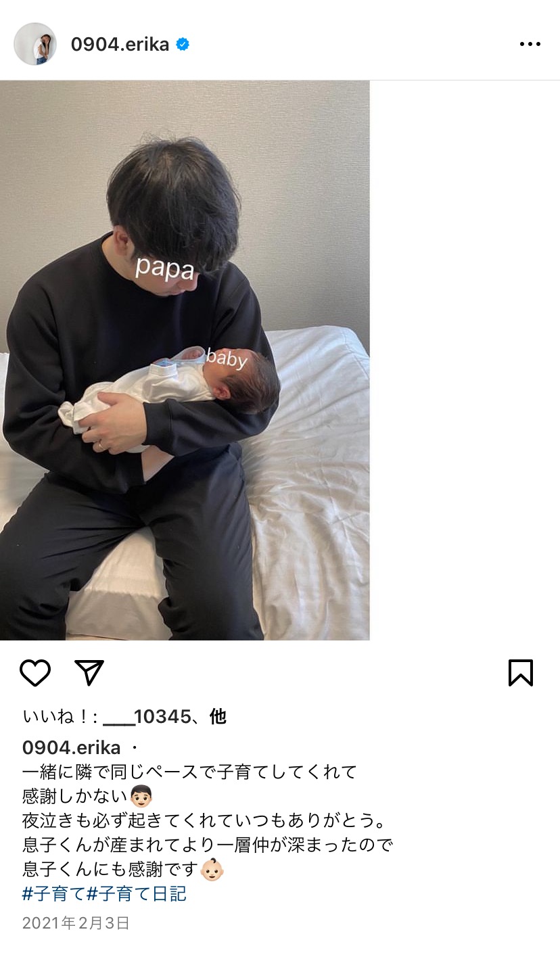
Task: Open 0904.erika profile from the header username
Action: click(120, 45)
